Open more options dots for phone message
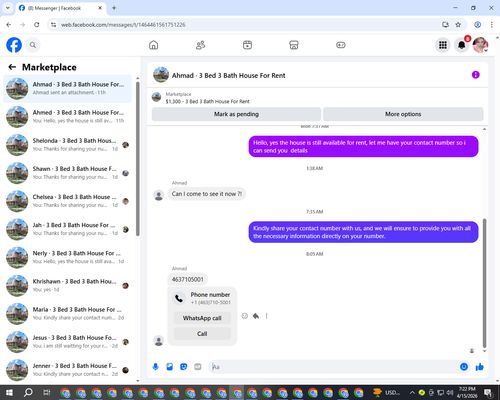 266,316
